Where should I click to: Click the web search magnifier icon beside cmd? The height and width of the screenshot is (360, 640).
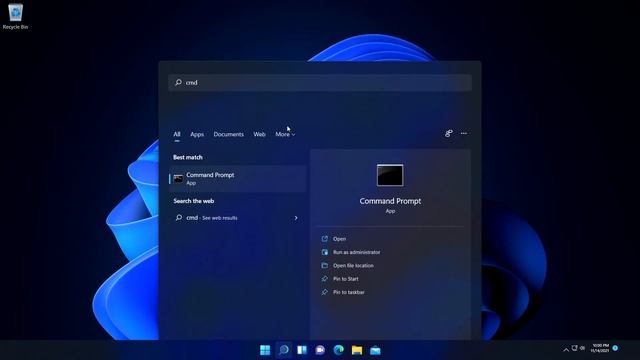point(179,218)
